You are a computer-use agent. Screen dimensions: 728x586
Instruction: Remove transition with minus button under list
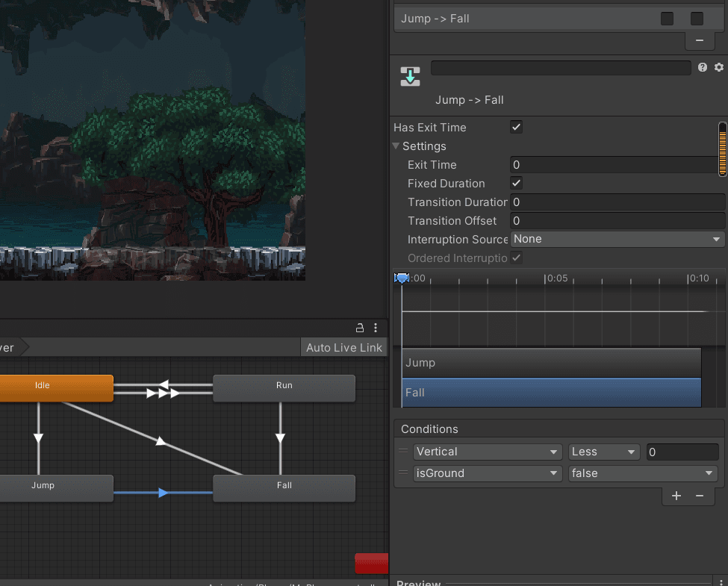[699, 40]
